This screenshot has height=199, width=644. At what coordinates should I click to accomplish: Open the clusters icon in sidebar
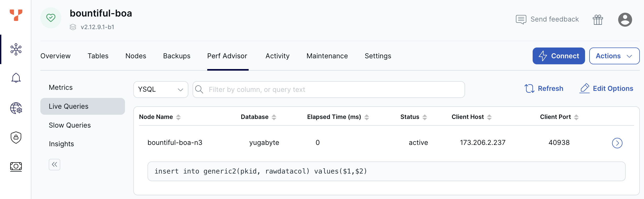click(x=16, y=49)
